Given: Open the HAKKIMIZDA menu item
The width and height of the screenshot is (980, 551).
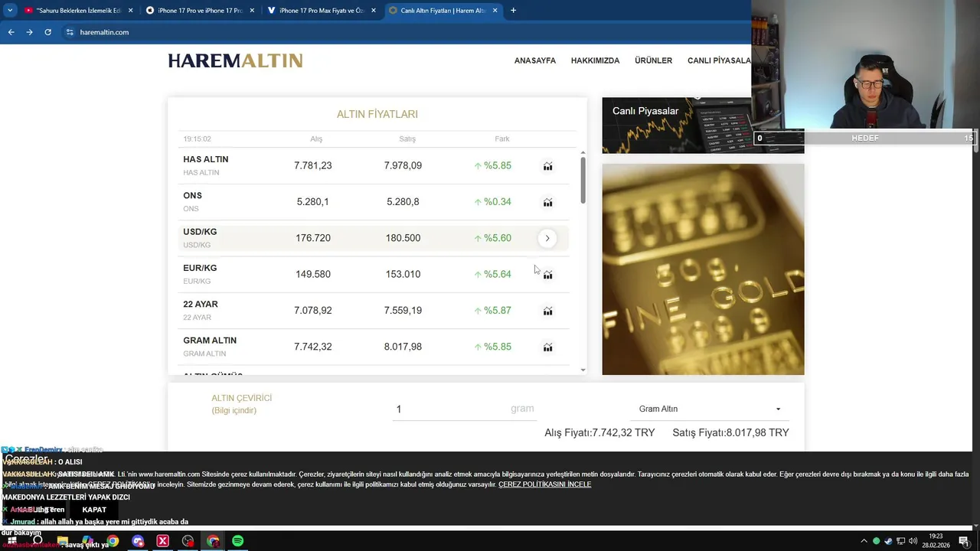Looking at the screenshot, I should pyautogui.click(x=595, y=60).
